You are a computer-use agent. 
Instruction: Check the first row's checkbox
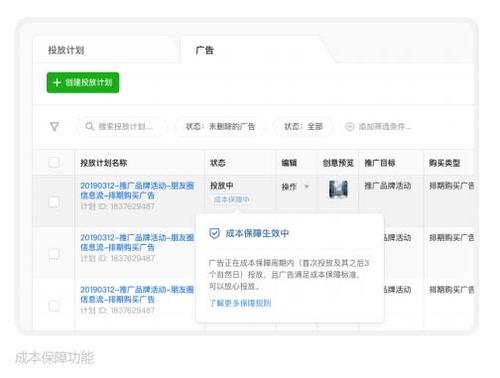point(54,202)
